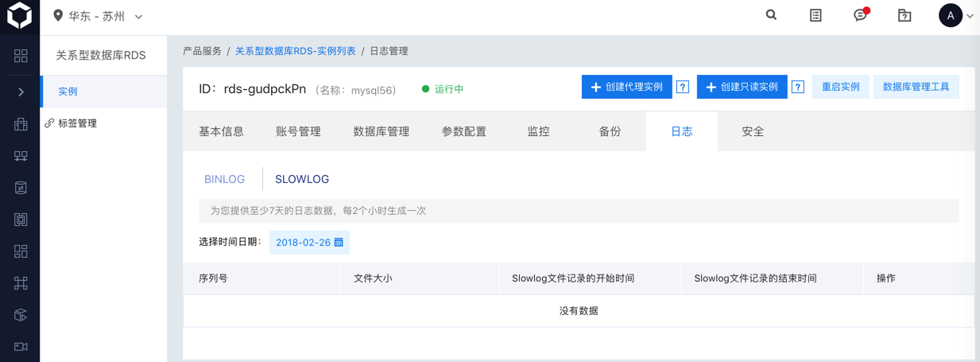
Task: Switch to the 监控 tab
Action: 538,131
